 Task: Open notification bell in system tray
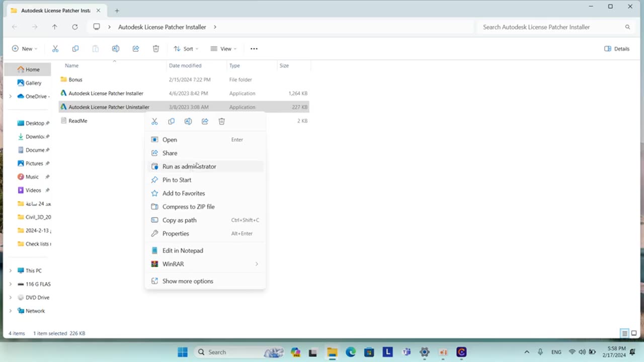[633, 352]
